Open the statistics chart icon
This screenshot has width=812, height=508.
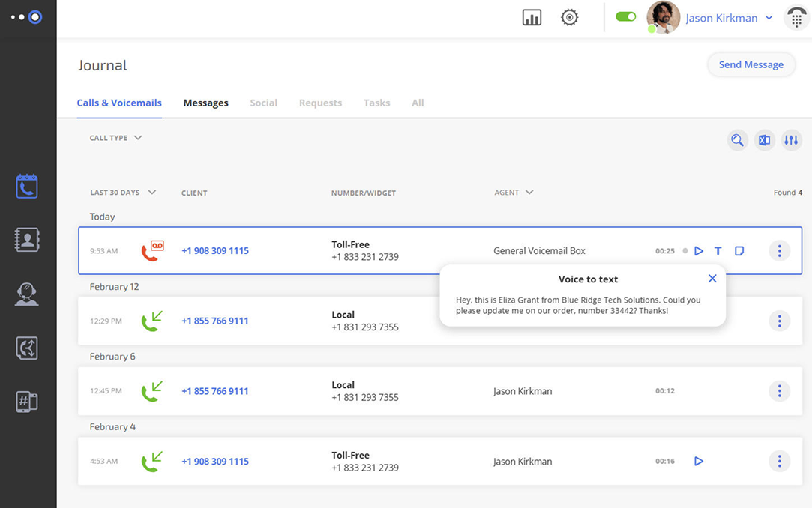532,18
